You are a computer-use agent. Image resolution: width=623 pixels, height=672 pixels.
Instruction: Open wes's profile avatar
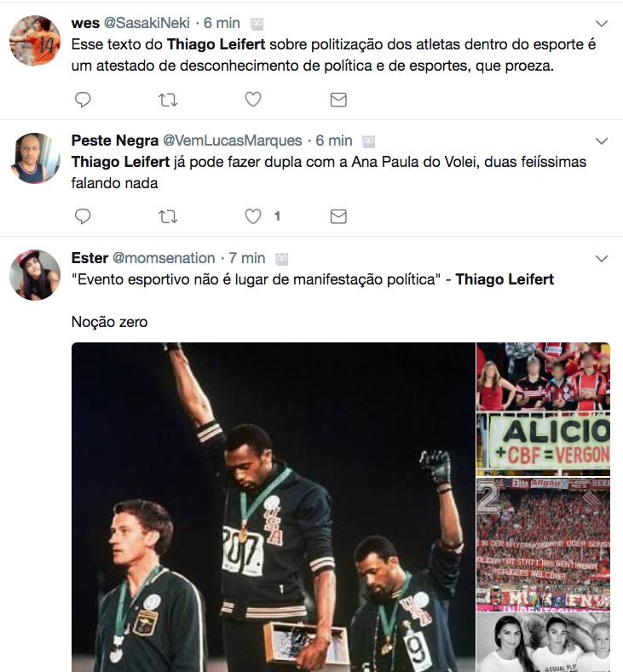[x=35, y=40]
